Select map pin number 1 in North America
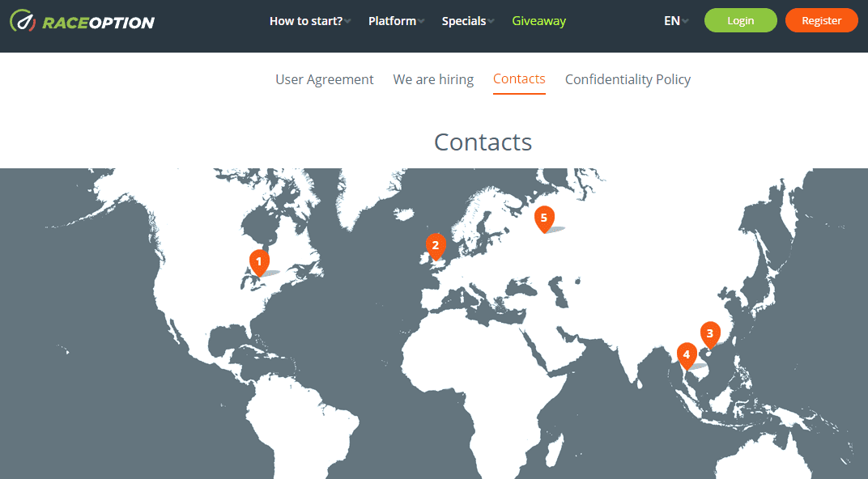 (x=258, y=261)
